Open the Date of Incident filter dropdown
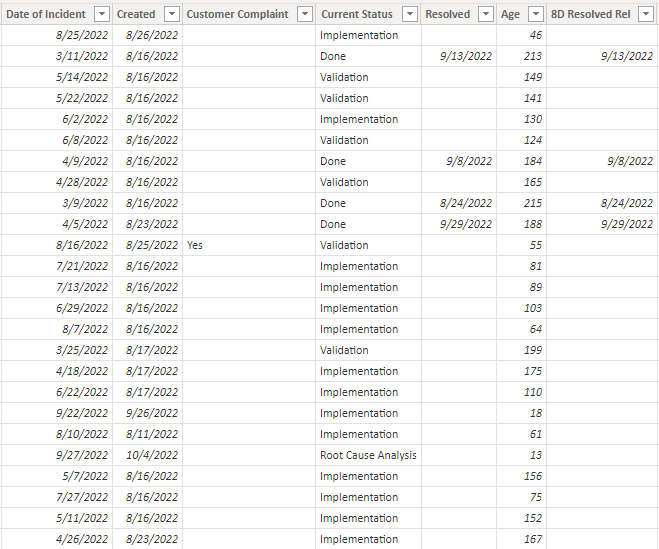The width and height of the screenshot is (659, 549). [x=102, y=14]
